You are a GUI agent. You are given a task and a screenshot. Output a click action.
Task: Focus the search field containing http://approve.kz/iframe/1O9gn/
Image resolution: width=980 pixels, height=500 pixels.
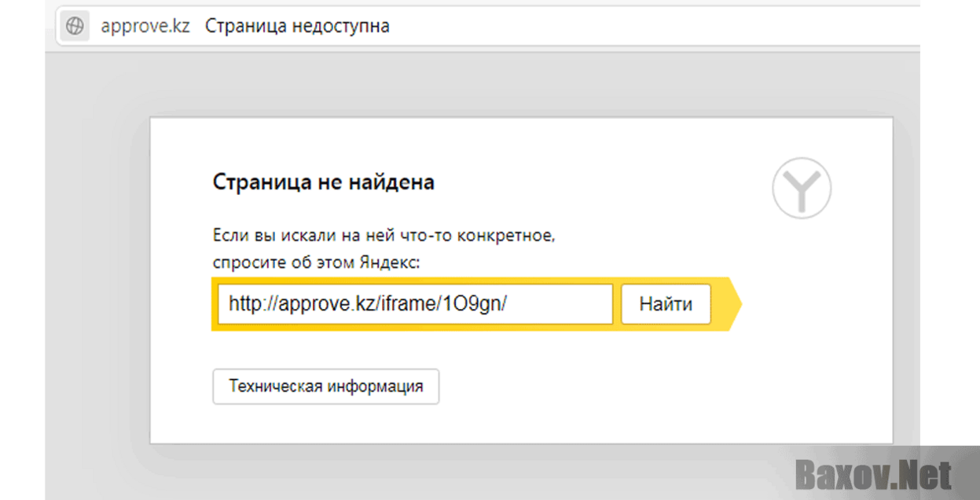[415, 304]
